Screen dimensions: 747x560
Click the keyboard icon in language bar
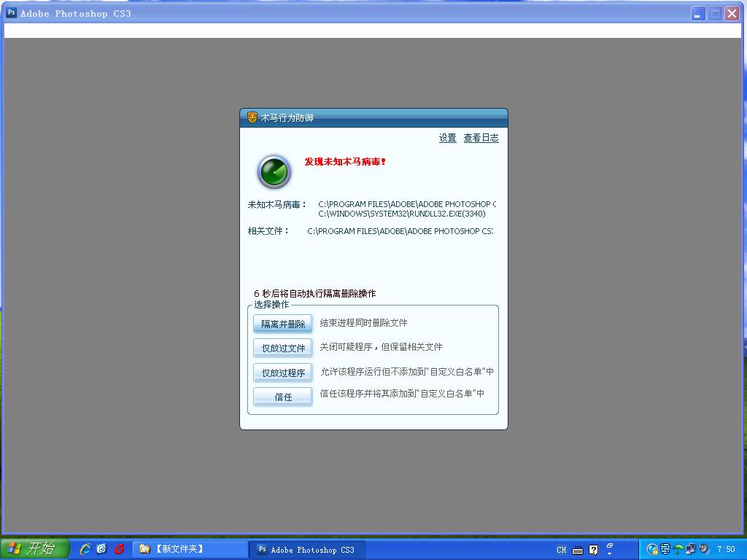point(578,551)
